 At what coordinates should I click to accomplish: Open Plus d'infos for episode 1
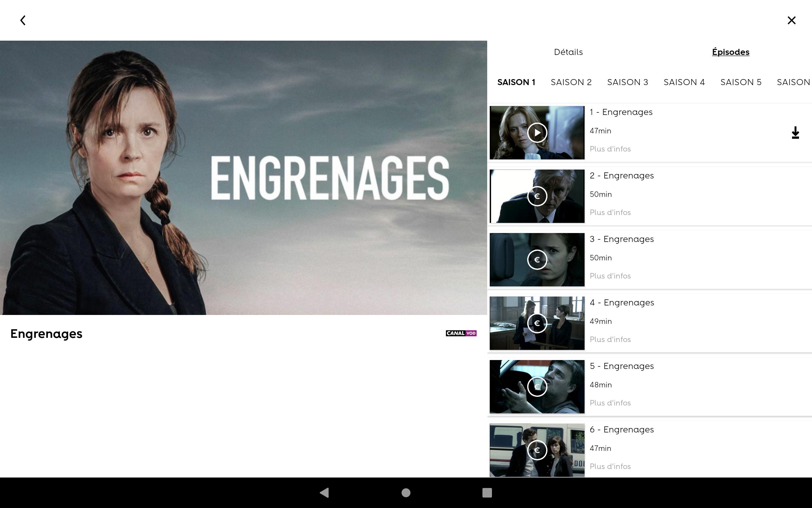coord(610,149)
